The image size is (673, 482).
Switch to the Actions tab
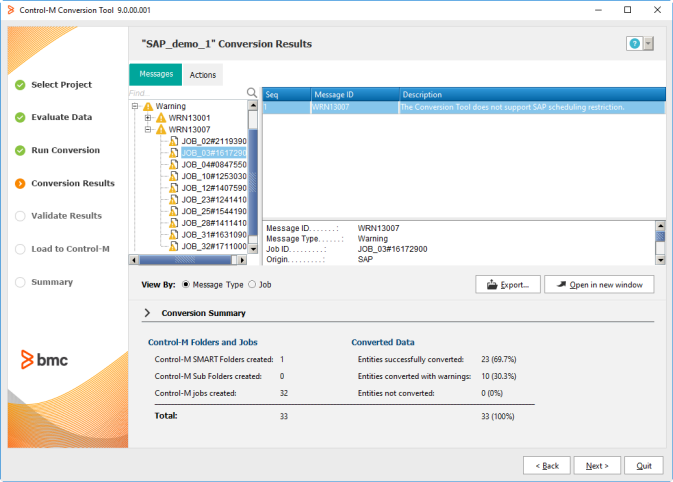(203, 75)
